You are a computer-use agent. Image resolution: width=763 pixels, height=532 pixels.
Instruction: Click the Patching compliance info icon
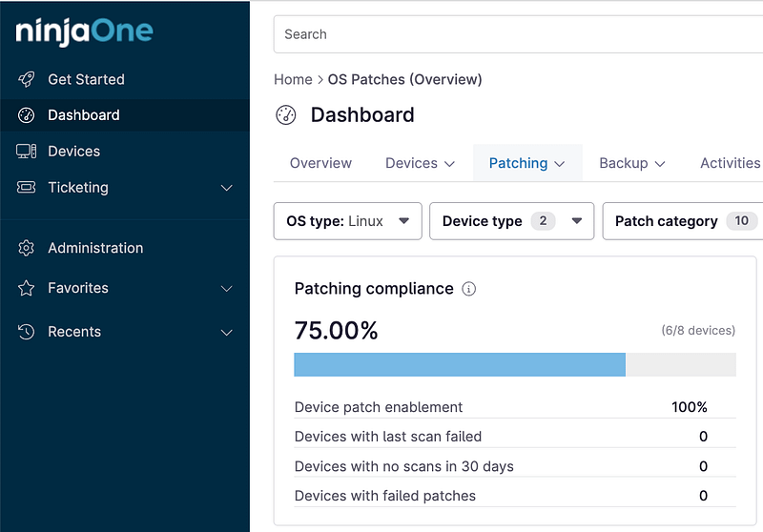tap(468, 289)
